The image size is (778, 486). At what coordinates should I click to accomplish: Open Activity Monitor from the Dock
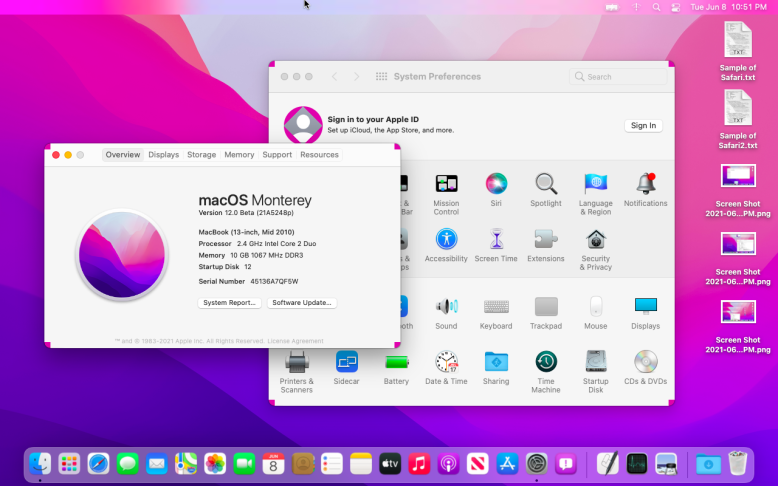tap(637, 464)
